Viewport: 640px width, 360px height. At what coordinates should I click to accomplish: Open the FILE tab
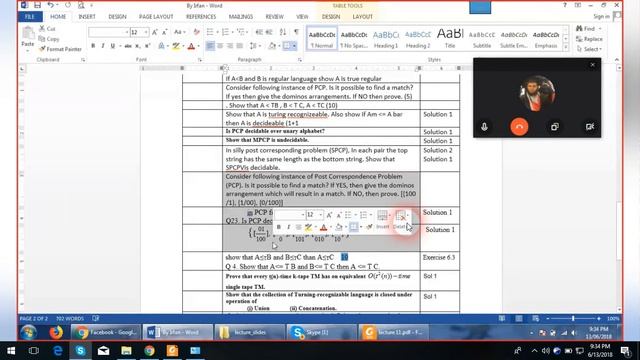pyautogui.click(x=30, y=17)
